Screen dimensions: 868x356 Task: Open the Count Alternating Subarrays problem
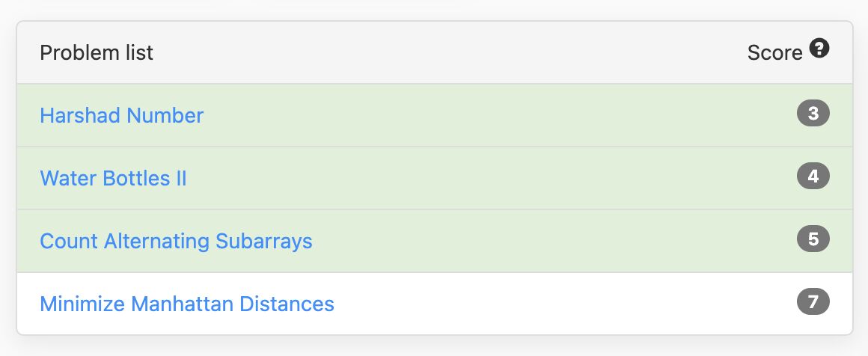[176, 241]
